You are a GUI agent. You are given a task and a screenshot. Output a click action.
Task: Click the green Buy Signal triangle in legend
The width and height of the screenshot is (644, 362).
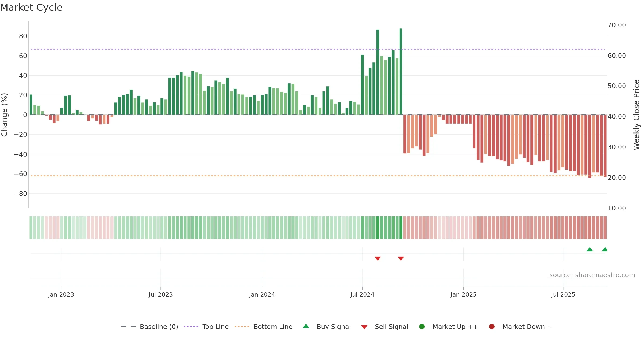click(x=306, y=326)
